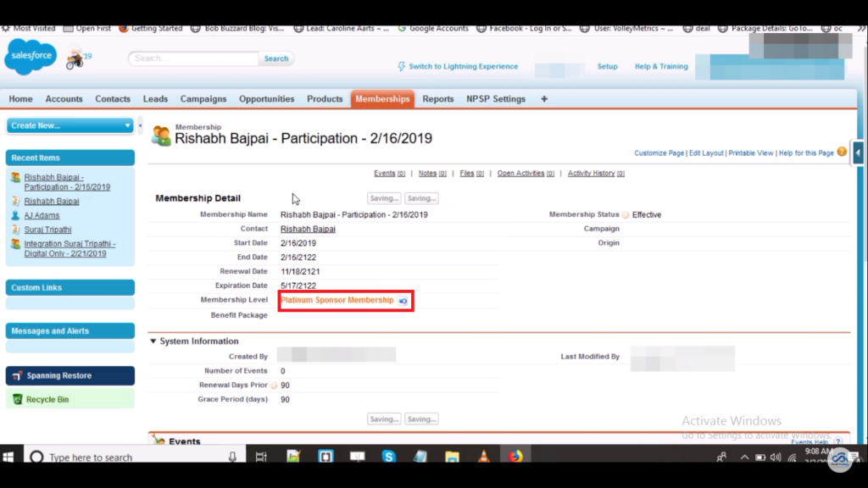Click the Salesforce cloud logo
This screenshot has height=488, width=868.
(30, 57)
